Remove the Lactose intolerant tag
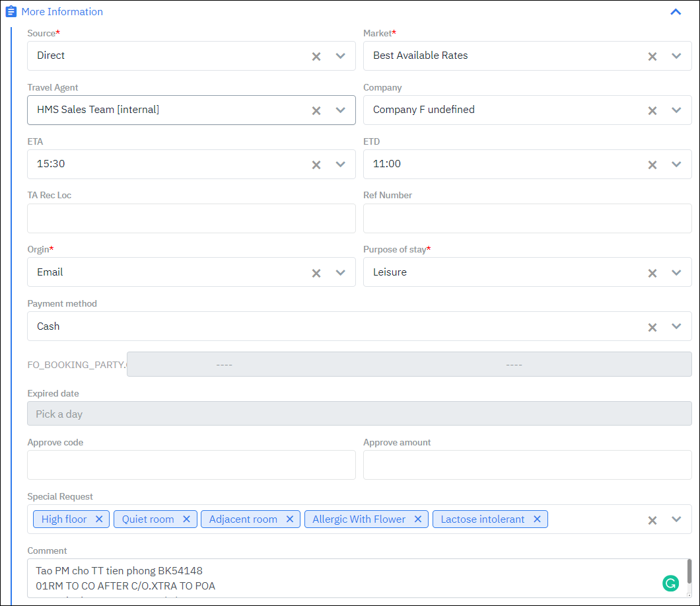Image resolution: width=700 pixels, height=606 pixels. 537,519
